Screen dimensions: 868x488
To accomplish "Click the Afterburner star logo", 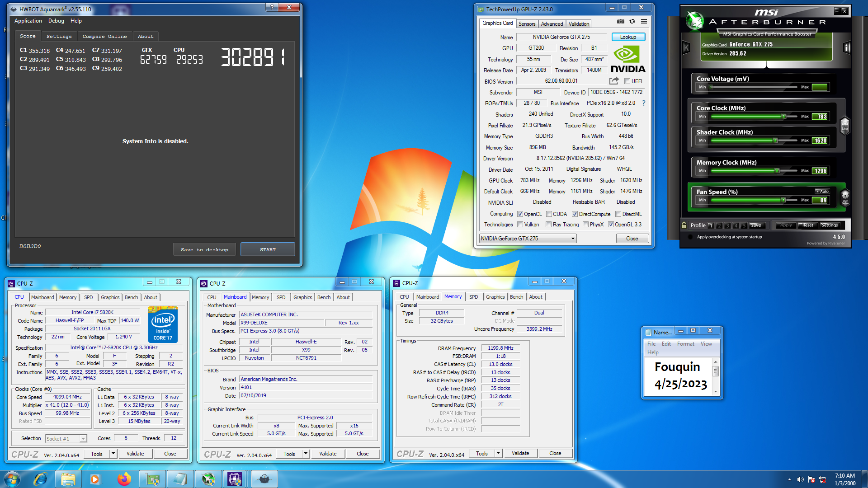I will (695, 20).
